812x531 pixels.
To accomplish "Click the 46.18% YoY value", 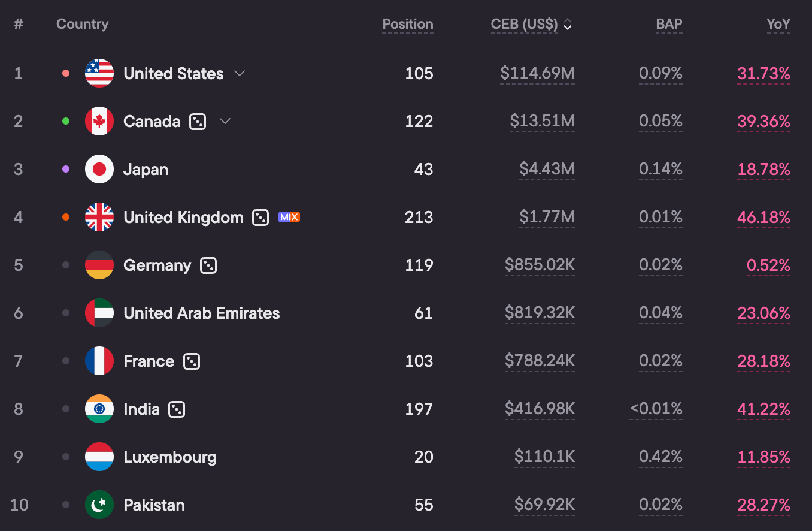I will [x=763, y=218].
